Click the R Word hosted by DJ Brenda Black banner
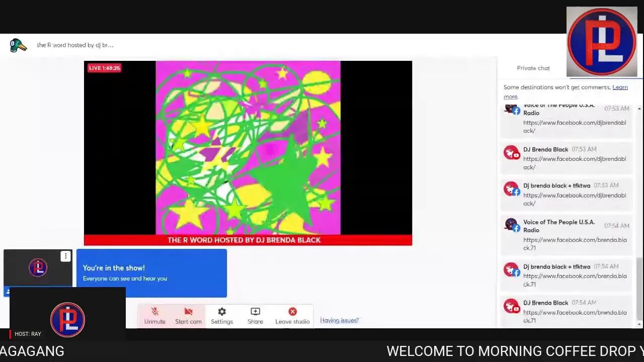 point(248,240)
